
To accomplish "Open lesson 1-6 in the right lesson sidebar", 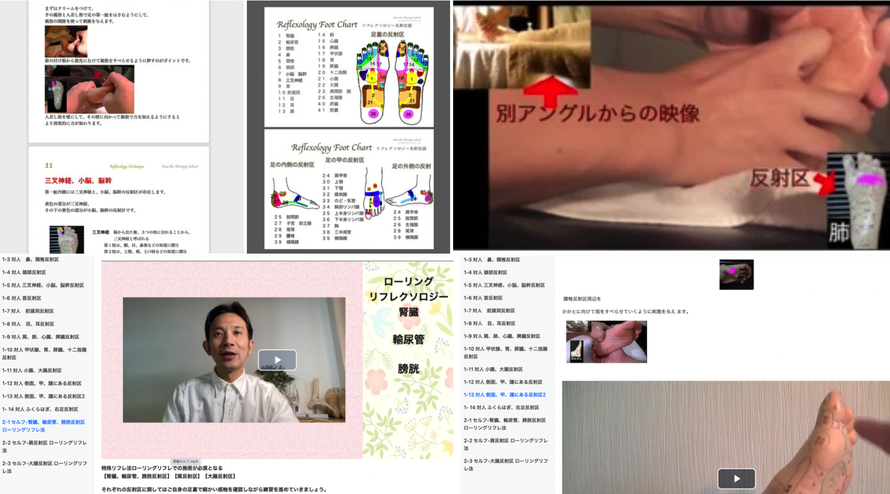I will (x=483, y=298).
